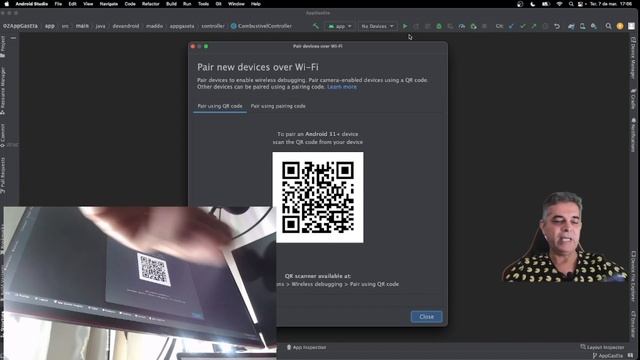Open the Device Manager toolbar icon

(x=582, y=26)
